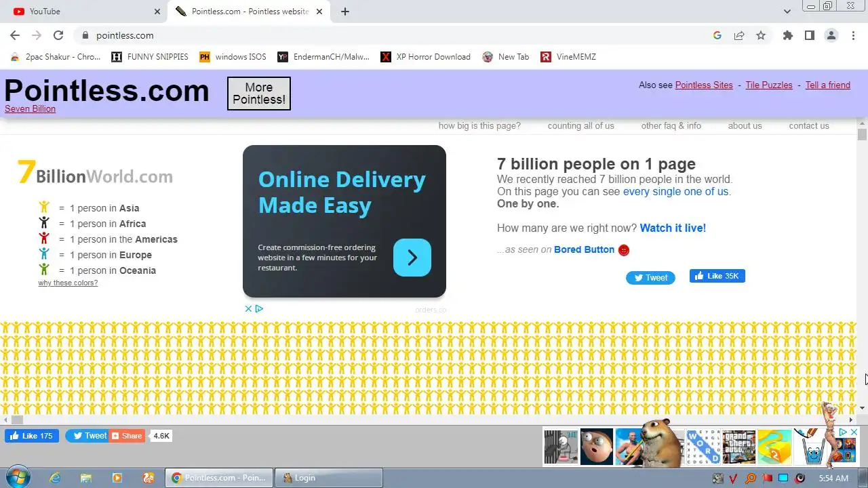Open the Pointless Sites link

704,85
